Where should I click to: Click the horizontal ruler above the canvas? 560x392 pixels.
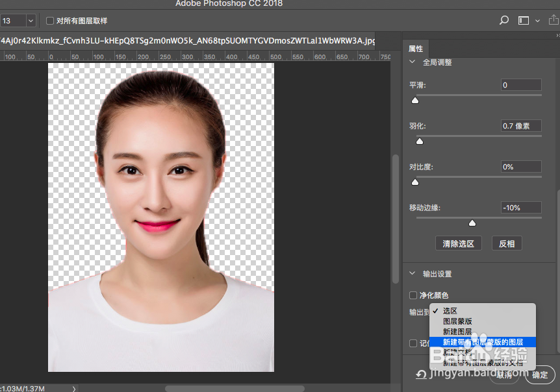coord(195,56)
